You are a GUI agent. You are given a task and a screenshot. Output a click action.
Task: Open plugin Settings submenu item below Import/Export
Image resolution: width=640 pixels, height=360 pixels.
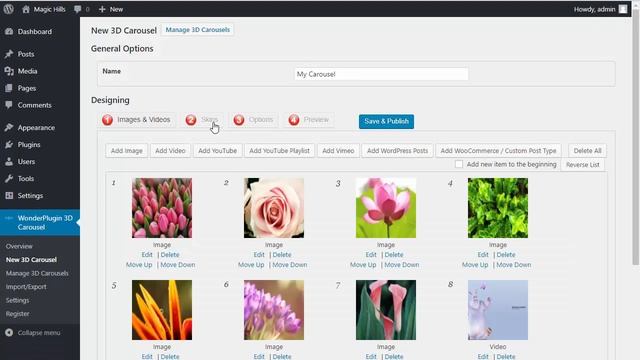18,300
